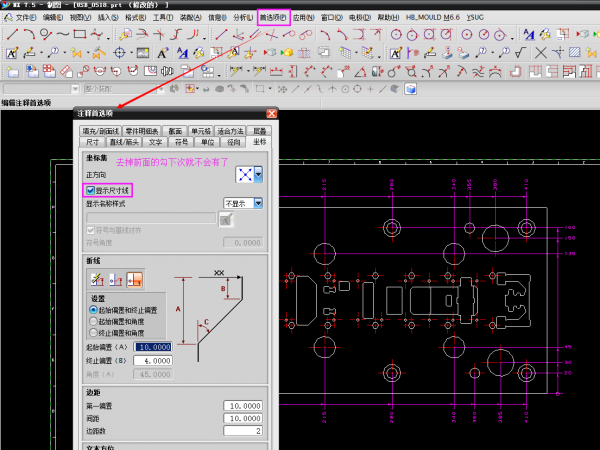
Task: Select 终止偏置和角度 radio option
Action: click(93, 333)
